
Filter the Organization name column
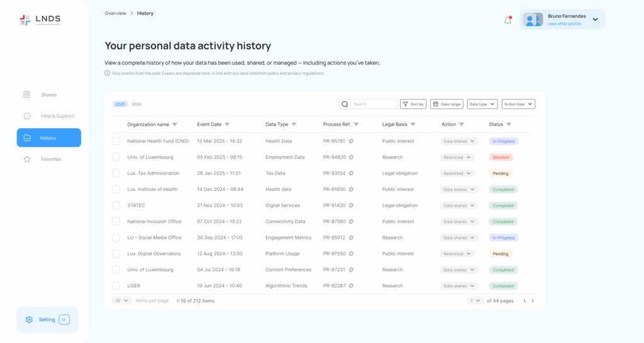[x=175, y=124]
